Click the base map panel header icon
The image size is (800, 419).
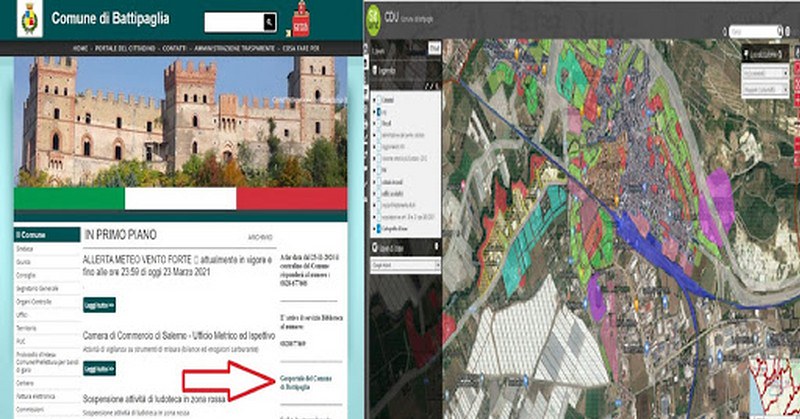click(375, 248)
